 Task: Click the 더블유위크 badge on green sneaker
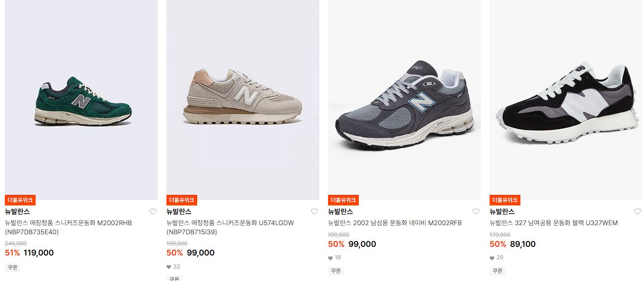click(x=20, y=200)
